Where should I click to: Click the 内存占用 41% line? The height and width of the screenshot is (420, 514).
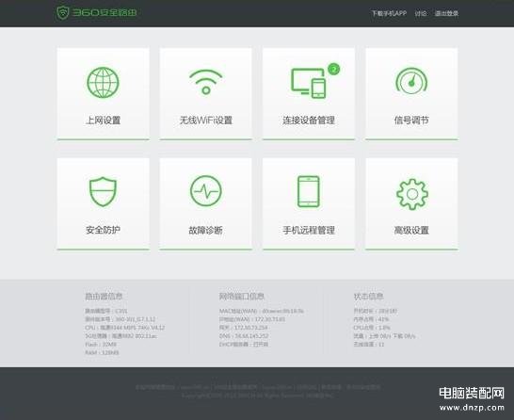(371, 319)
